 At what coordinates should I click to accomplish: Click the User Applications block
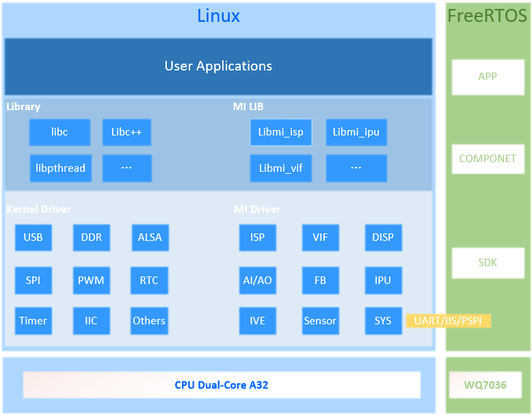click(218, 66)
